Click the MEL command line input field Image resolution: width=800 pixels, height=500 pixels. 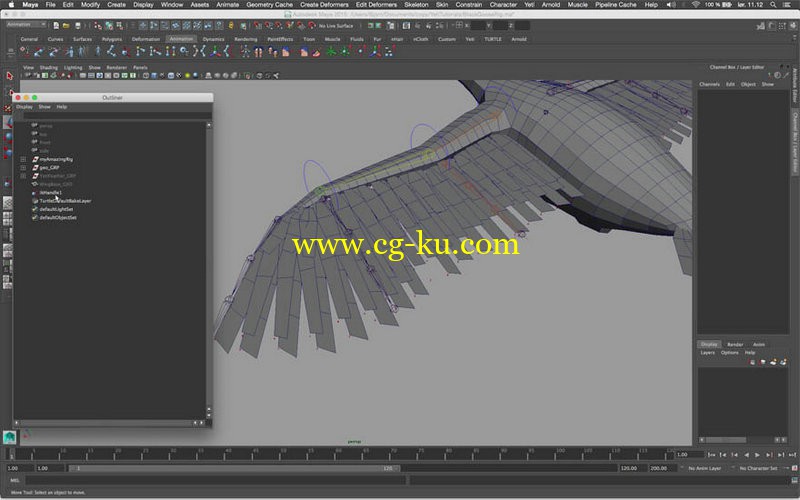click(x=216, y=480)
